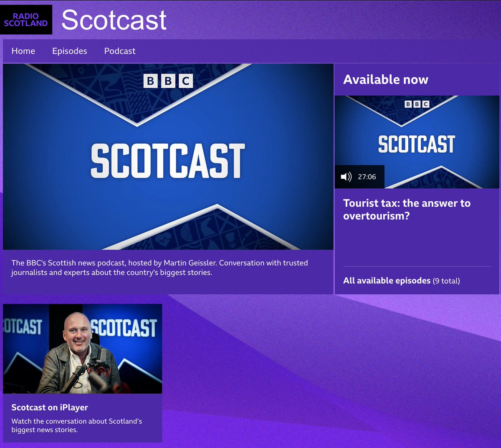Click the podcast description mentioning Martin Geissler
This screenshot has width=501, height=448.
[x=160, y=268]
